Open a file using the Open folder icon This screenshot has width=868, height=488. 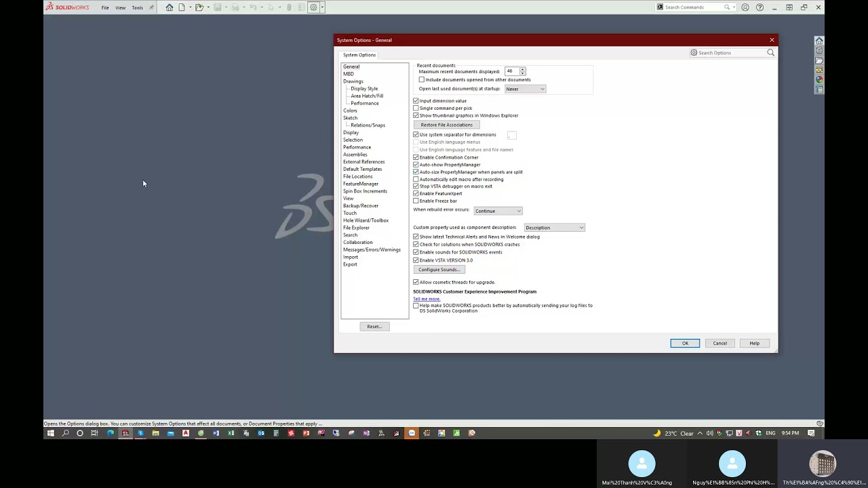199,7
